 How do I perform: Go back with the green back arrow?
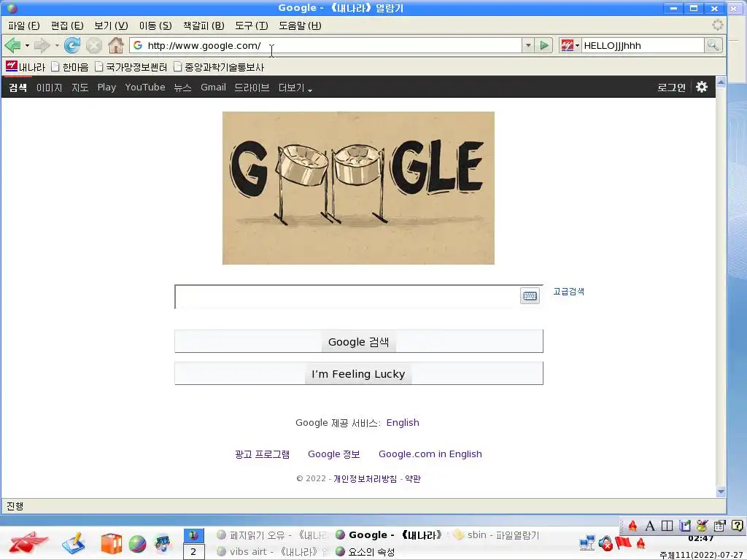coord(13,46)
